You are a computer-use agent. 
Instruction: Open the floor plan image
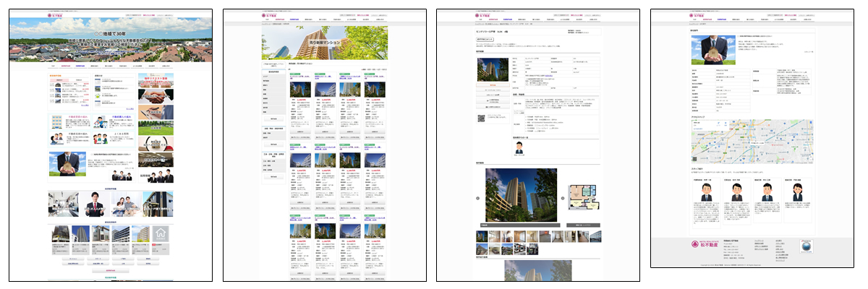click(582, 197)
